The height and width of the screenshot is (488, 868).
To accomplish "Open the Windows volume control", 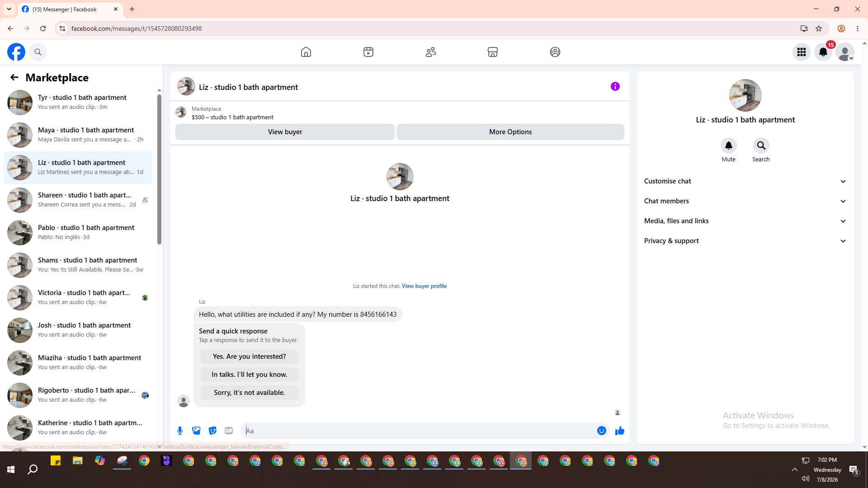I will [x=806, y=479].
